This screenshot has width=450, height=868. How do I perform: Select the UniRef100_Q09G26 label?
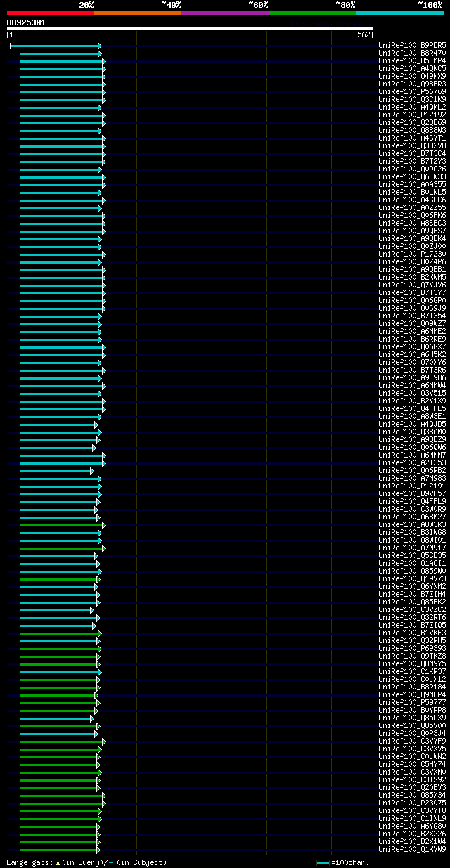(412, 169)
